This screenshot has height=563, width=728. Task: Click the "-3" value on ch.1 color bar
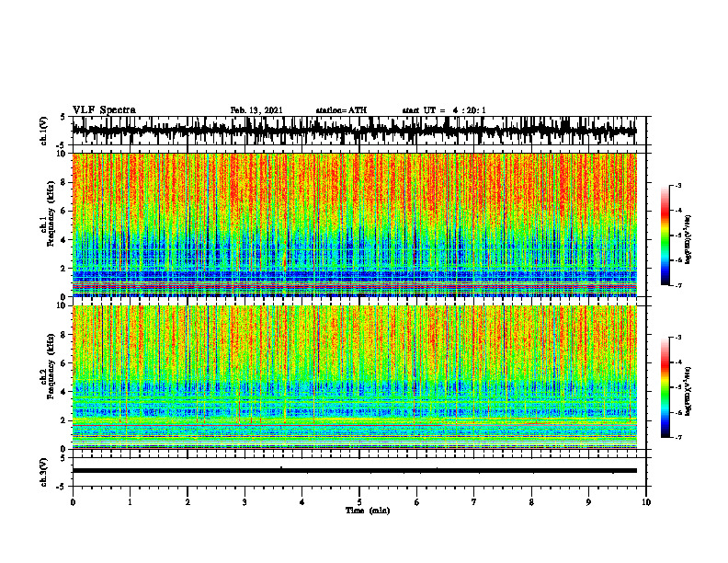tap(677, 185)
